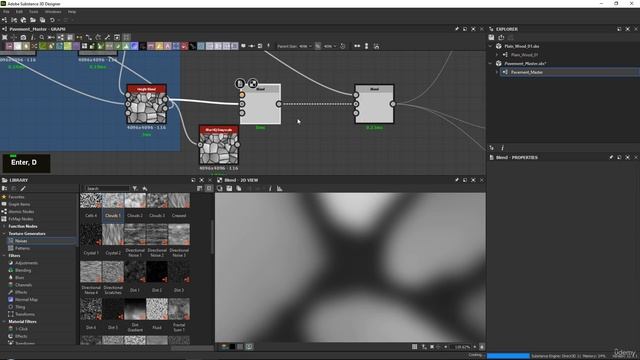Select the Adjustments filter category
Viewport: 640px width, 360px height.
[x=26, y=263]
